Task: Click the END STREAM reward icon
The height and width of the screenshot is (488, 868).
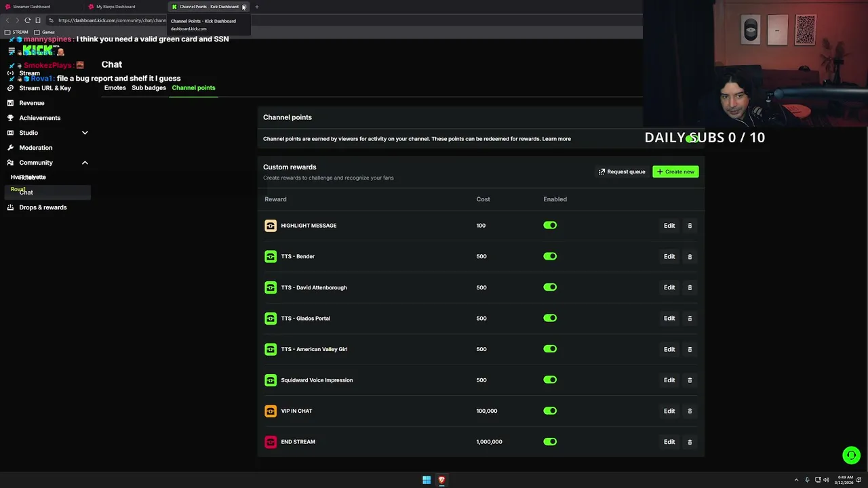Action: 271,442
